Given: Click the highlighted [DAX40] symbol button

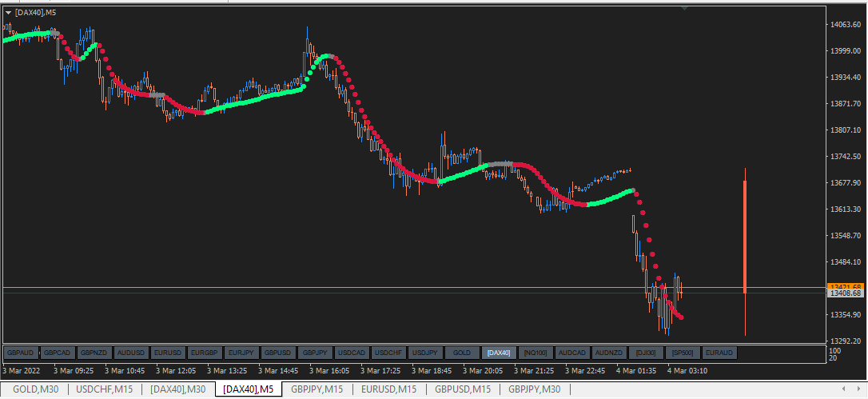Looking at the screenshot, I should 499,353.
